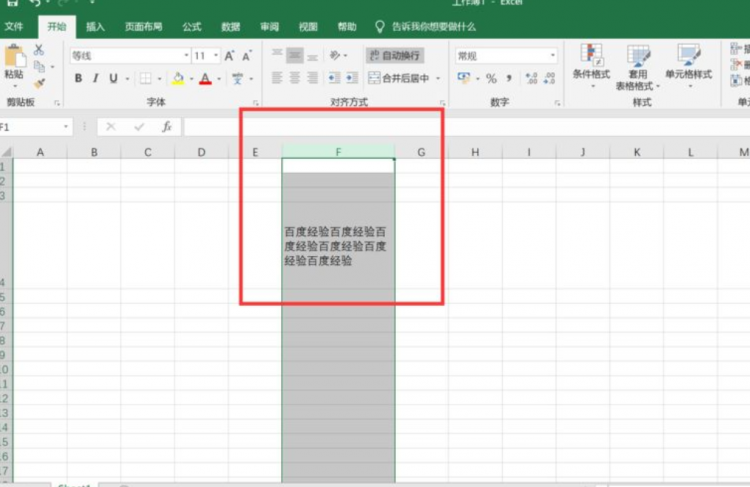Screen dimensions: 750x487
Task: Apply percent style
Action: 491,78
